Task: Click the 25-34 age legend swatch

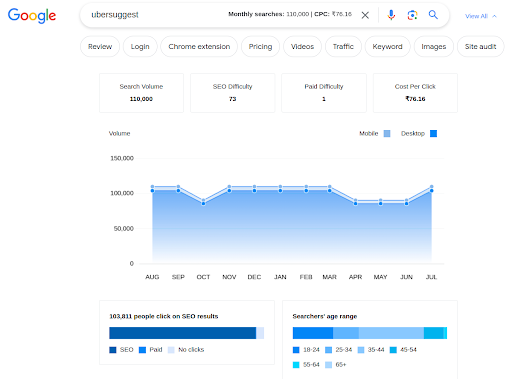Action: tap(328, 350)
